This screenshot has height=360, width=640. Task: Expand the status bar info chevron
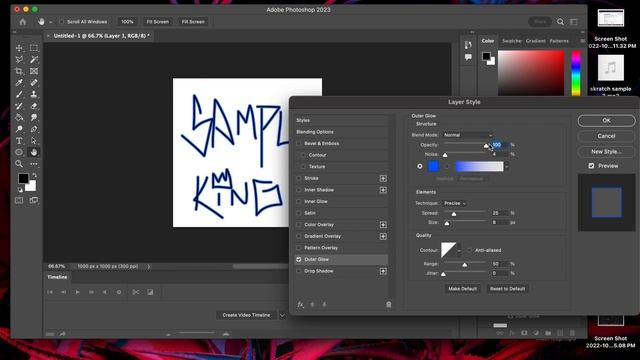[x=149, y=266]
